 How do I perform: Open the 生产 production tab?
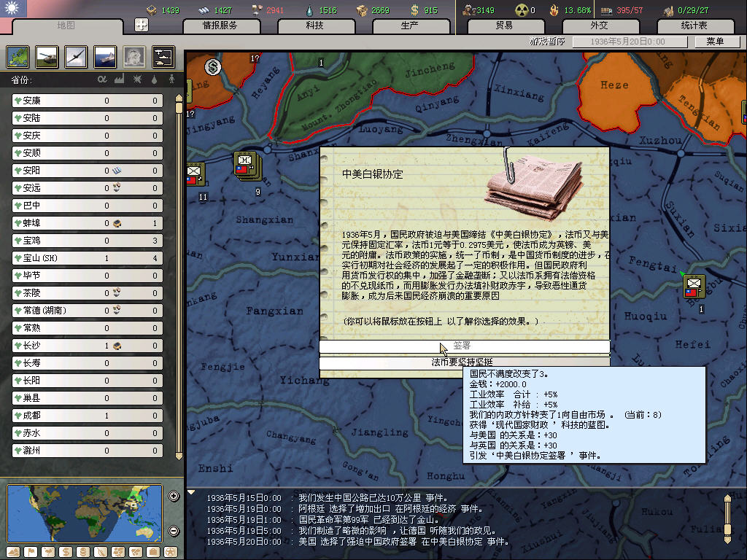click(x=410, y=26)
